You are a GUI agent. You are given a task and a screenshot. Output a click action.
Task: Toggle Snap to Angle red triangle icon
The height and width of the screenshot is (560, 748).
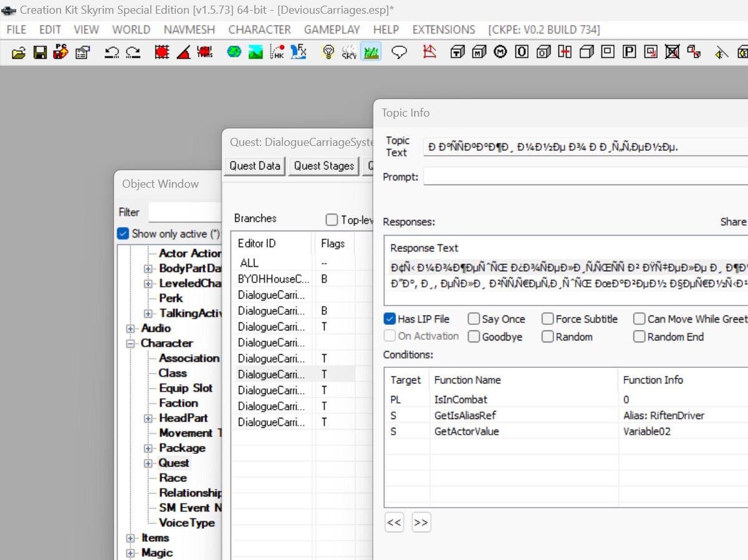pos(183,52)
